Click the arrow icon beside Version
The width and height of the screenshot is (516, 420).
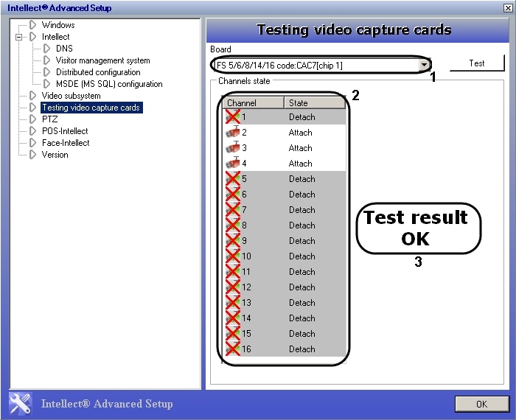coord(32,155)
